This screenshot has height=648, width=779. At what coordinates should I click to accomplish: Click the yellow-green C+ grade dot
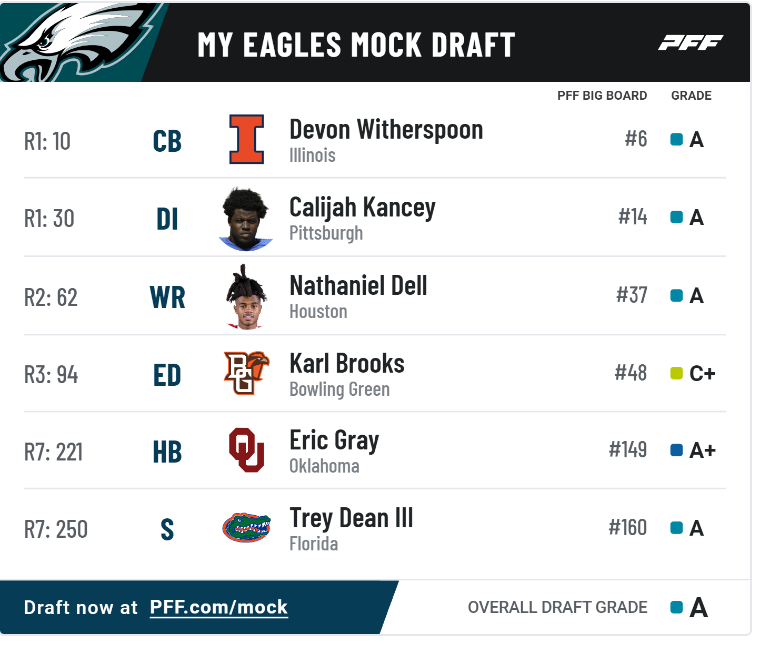pyautogui.click(x=677, y=374)
